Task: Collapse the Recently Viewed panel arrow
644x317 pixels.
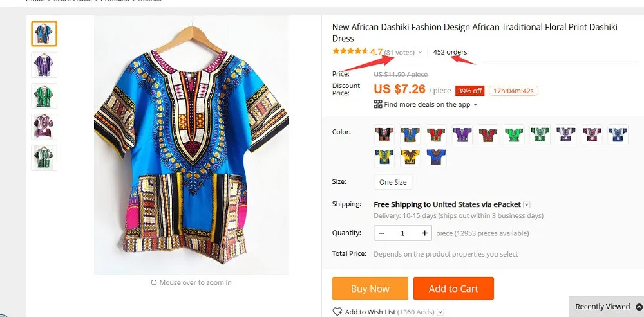Action: (x=638, y=307)
